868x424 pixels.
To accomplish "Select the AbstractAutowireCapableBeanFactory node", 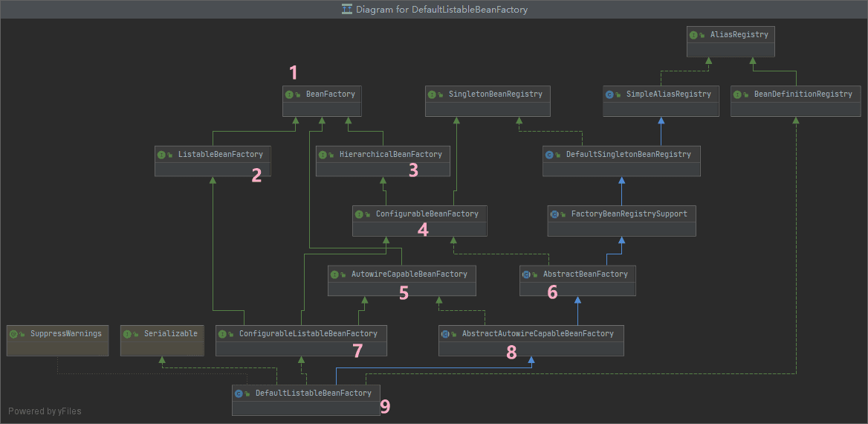I will click(531, 340).
